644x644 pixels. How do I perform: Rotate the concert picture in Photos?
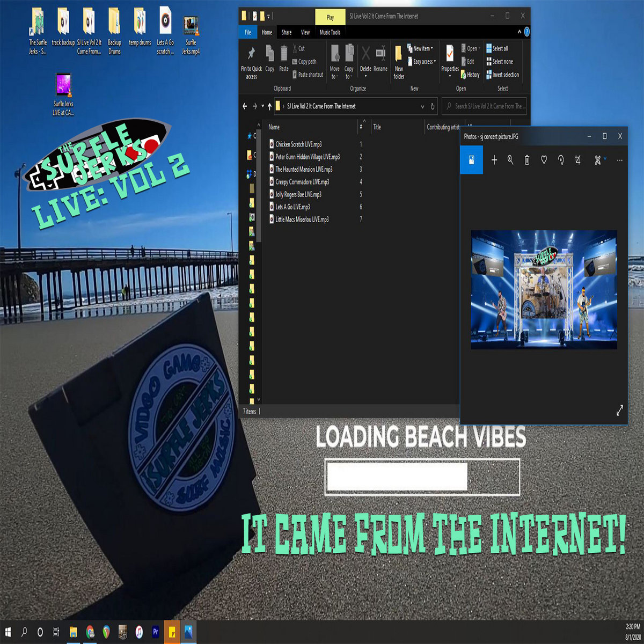coord(561,160)
